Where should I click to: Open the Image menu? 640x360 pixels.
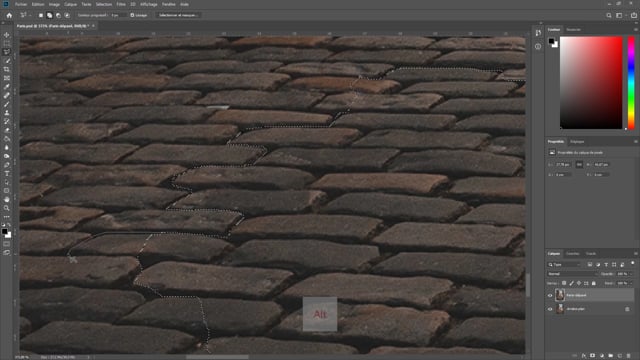tap(54, 4)
